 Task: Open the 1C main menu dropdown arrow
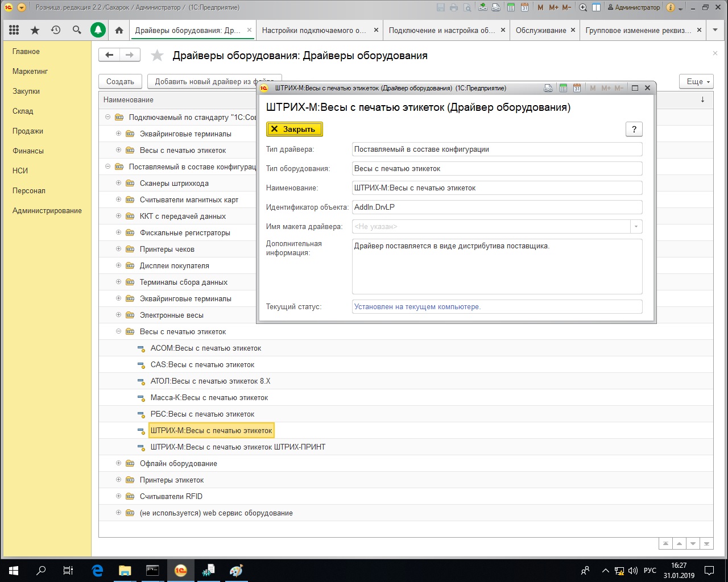pyautogui.click(x=22, y=8)
